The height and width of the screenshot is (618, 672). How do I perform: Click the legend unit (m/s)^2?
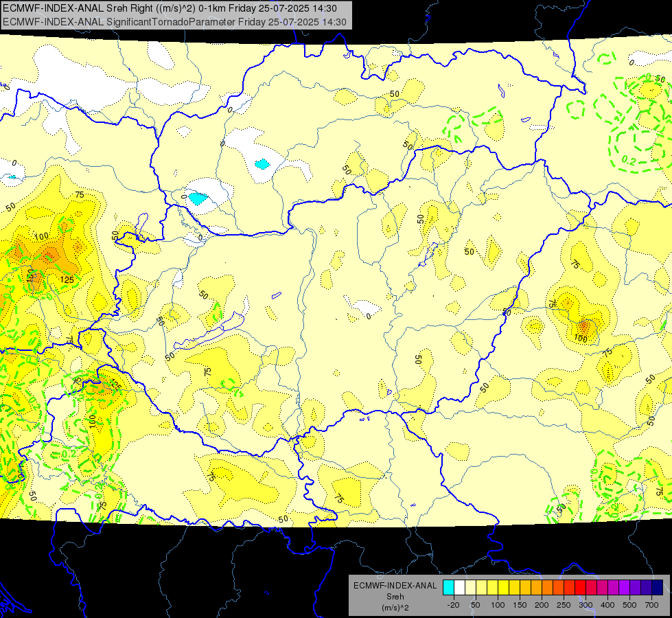pos(395,608)
